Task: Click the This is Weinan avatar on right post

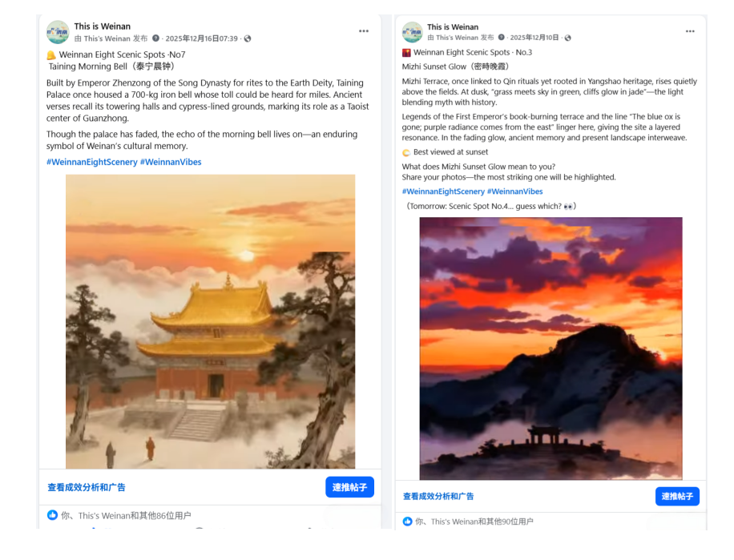Action: 413,32
